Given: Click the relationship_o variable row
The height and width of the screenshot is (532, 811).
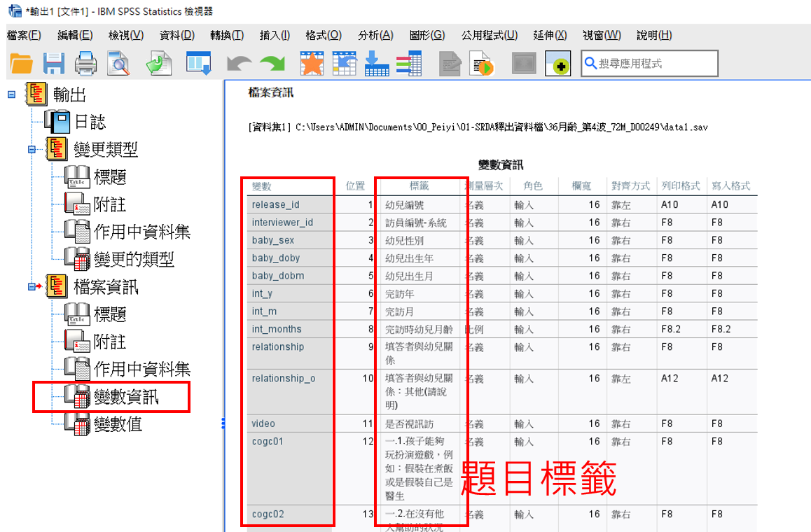Looking at the screenshot, I should click(x=284, y=379).
